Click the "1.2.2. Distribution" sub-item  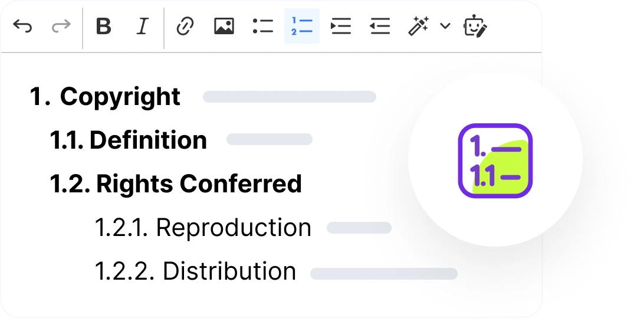pos(195,271)
